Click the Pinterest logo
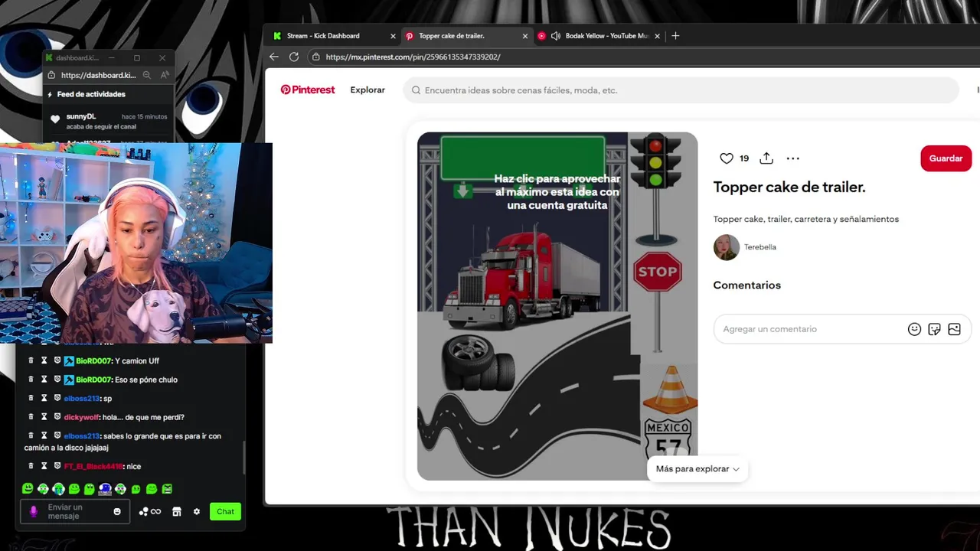This screenshot has width=980, height=551. click(x=308, y=90)
